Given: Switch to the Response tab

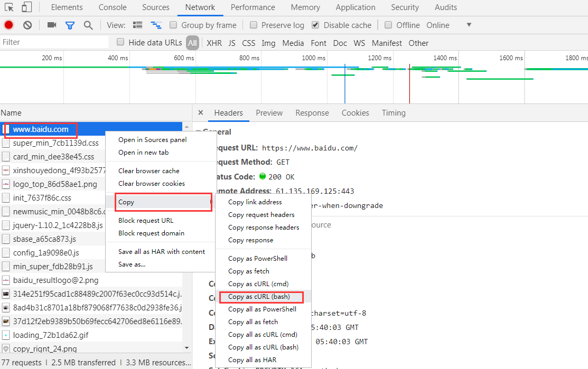Looking at the screenshot, I should tap(312, 112).
